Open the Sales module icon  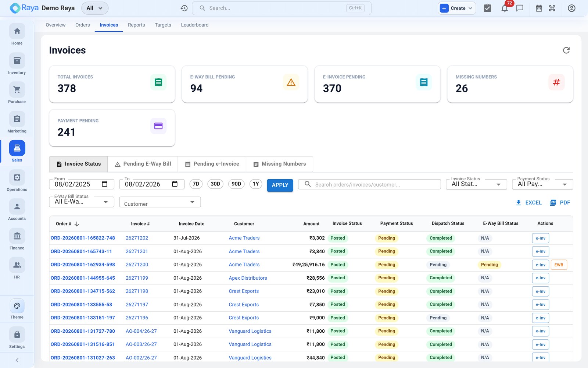pos(17,148)
